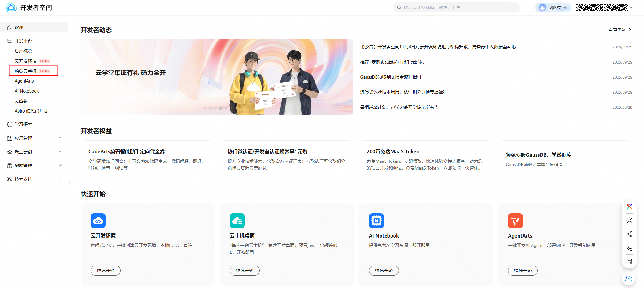The width and height of the screenshot is (644, 288).
Task: Open the smiley feedback icon in floating toolbar
Action: [x=629, y=220]
